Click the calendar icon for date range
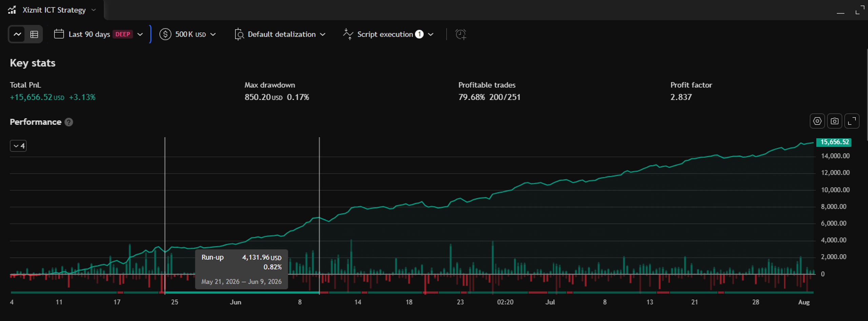 [x=59, y=34]
